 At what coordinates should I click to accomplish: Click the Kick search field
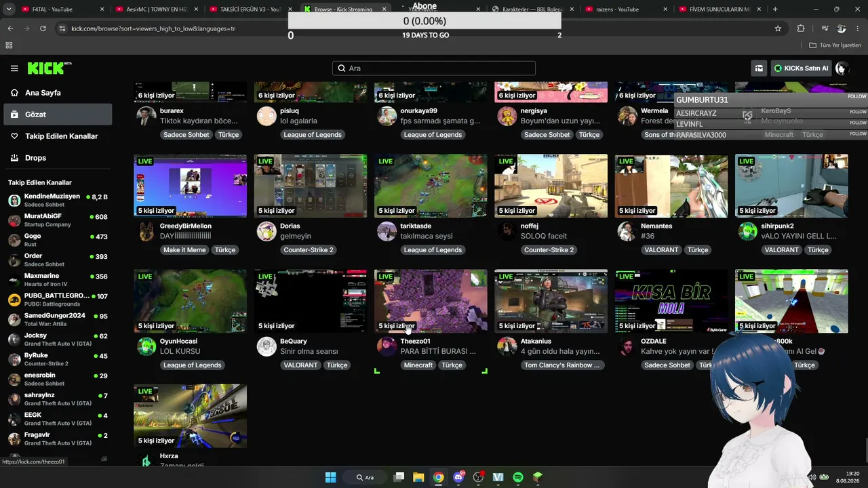(434, 68)
